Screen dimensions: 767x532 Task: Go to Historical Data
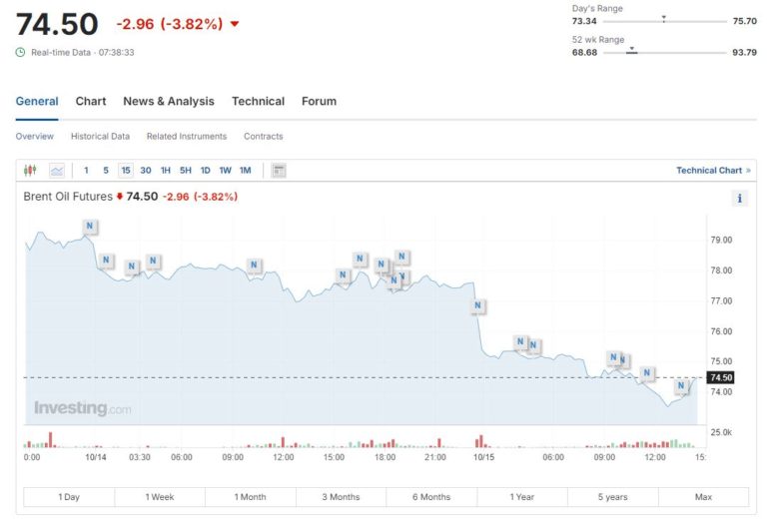tap(100, 136)
